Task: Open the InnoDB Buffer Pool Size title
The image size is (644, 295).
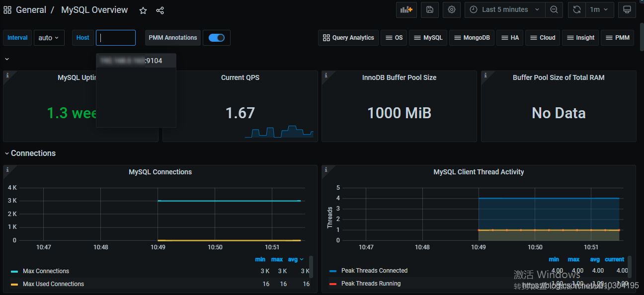Action: coord(399,77)
